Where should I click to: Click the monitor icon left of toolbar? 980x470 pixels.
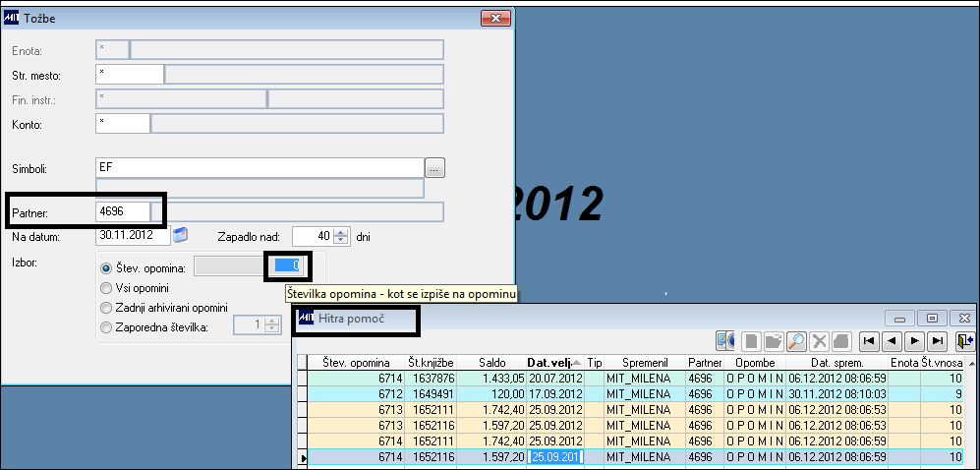click(725, 340)
